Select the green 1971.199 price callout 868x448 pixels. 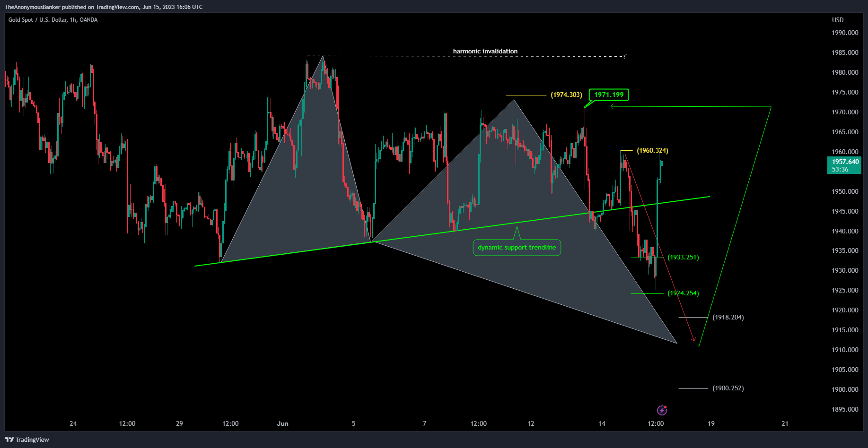[x=609, y=95]
